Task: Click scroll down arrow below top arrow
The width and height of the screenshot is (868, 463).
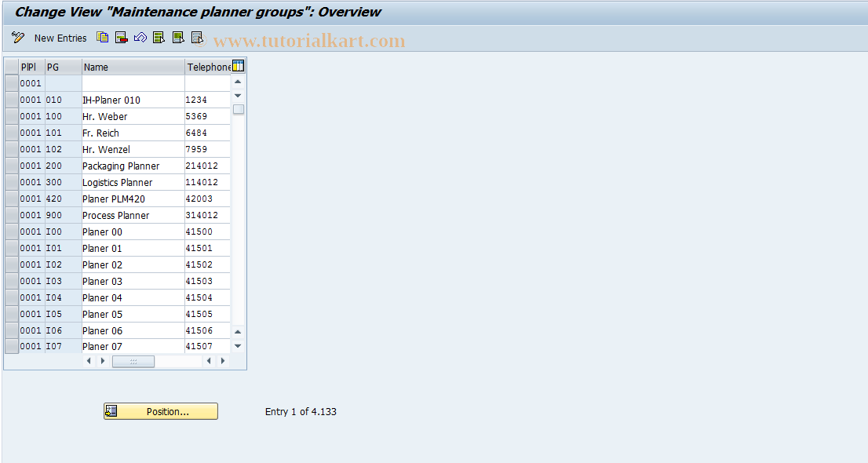Action: pyautogui.click(x=238, y=96)
